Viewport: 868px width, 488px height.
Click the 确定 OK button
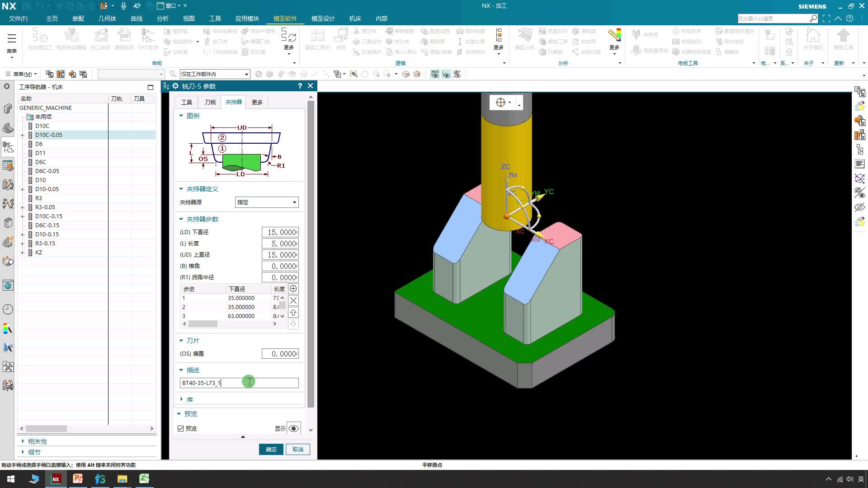click(271, 450)
